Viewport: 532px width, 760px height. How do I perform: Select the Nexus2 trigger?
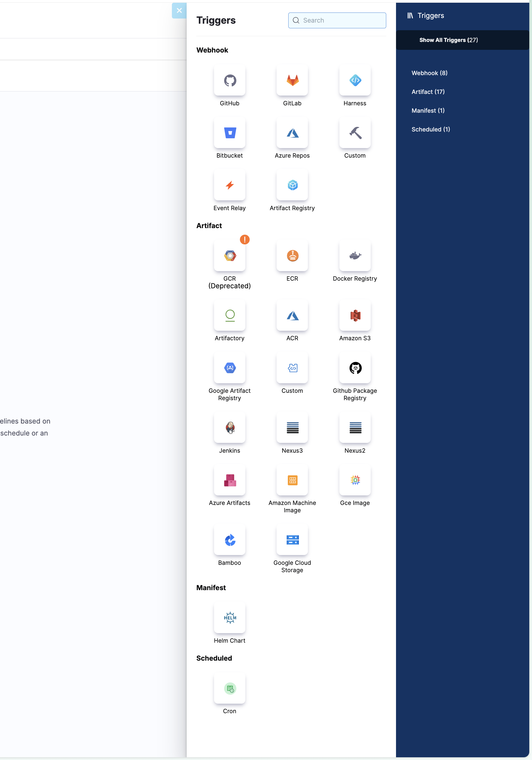[355, 427]
